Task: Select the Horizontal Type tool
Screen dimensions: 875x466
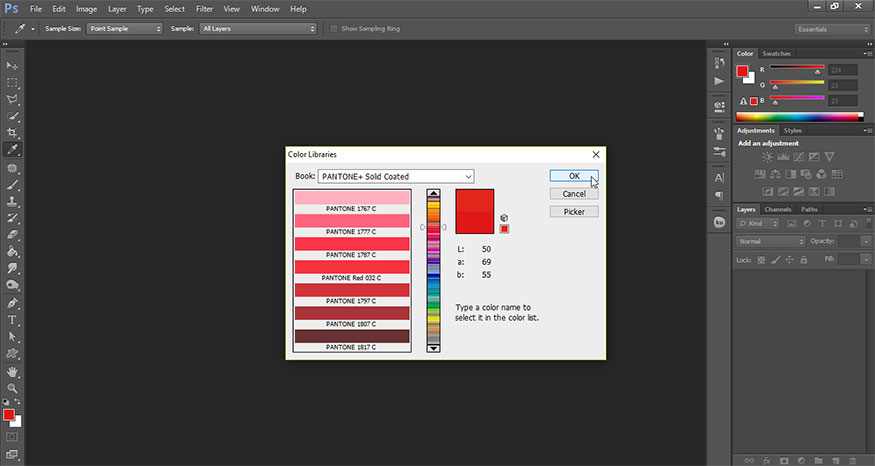Action: pyautogui.click(x=13, y=320)
